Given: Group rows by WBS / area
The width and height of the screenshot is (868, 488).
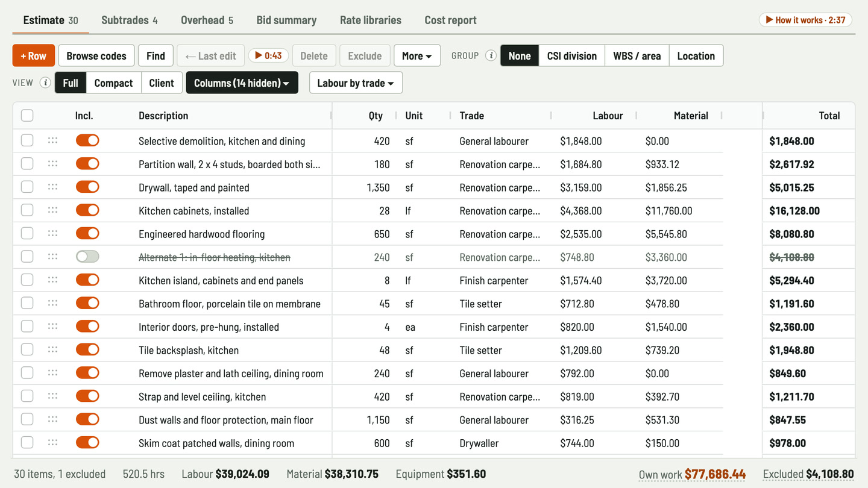Looking at the screenshot, I should (x=637, y=55).
